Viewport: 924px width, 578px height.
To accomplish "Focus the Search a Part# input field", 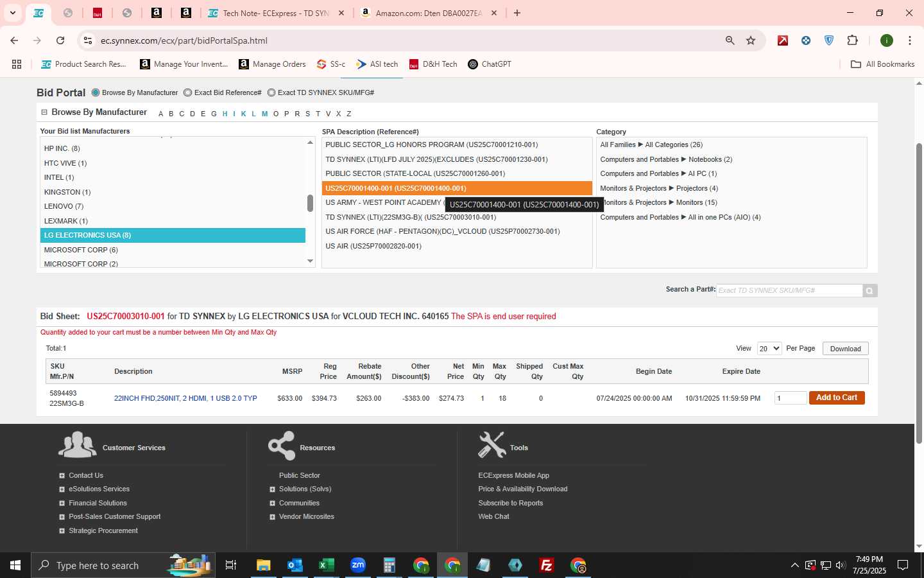I will (789, 291).
